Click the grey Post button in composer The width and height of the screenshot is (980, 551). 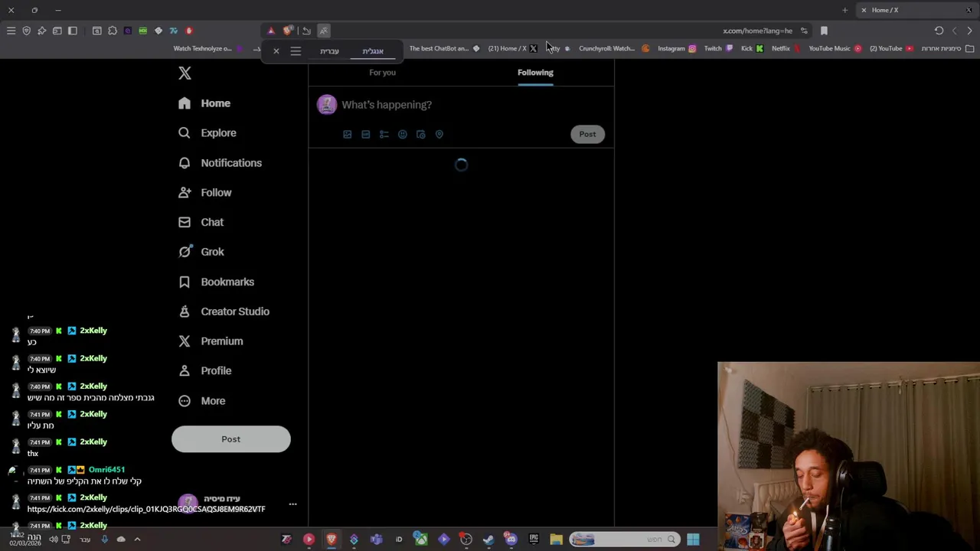587,134
